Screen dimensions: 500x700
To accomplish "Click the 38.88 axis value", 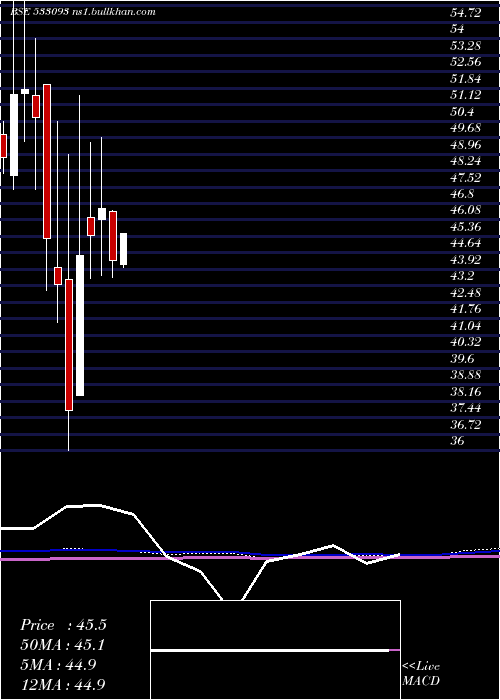I will pos(466,375).
